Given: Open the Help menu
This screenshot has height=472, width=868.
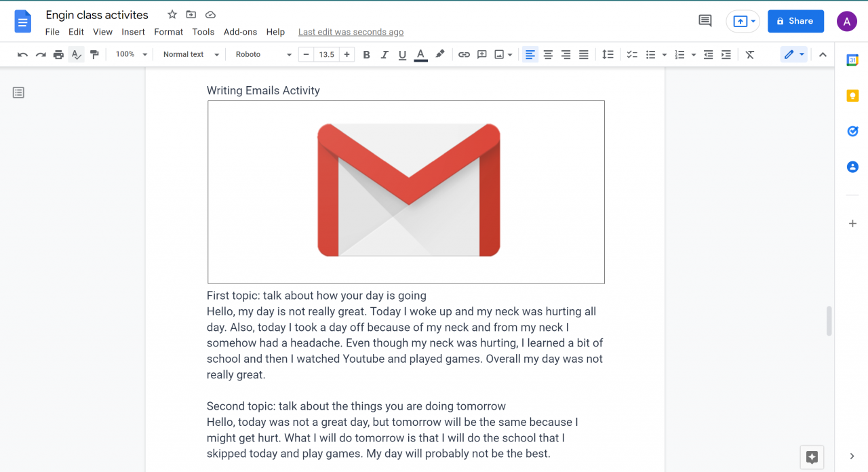Looking at the screenshot, I should point(275,32).
